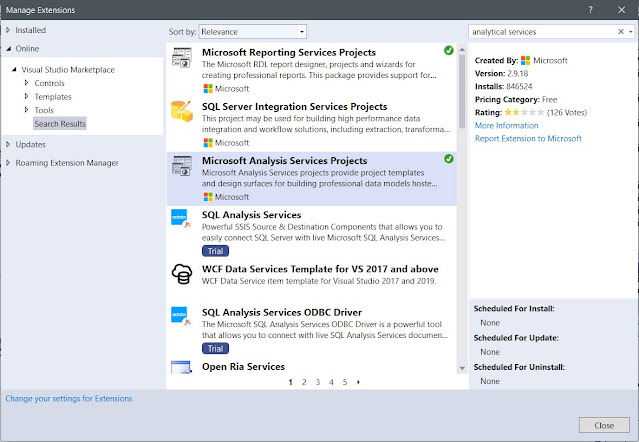Select WCF Data Services Template title
639x442 pixels.
coord(320,269)
